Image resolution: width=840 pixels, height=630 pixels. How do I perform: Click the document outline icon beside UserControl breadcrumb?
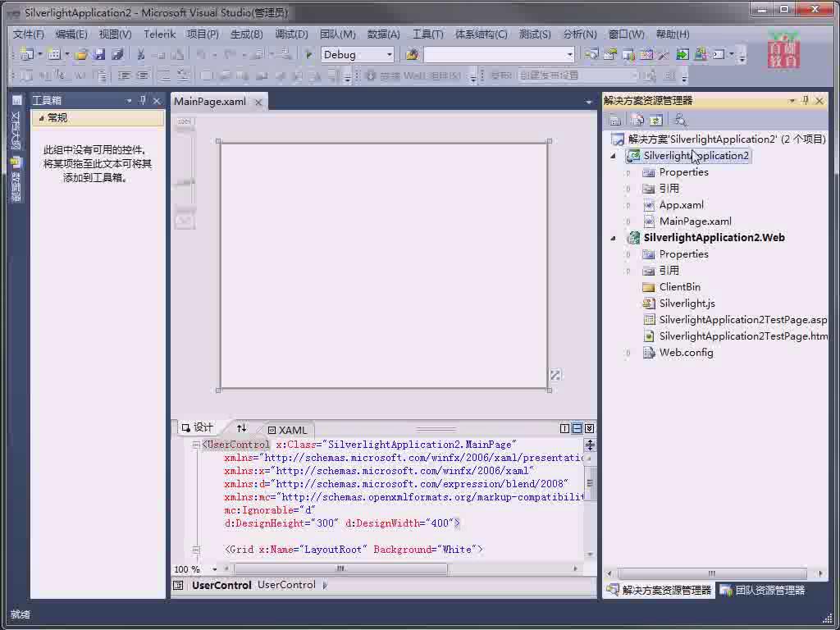(178, 585)
